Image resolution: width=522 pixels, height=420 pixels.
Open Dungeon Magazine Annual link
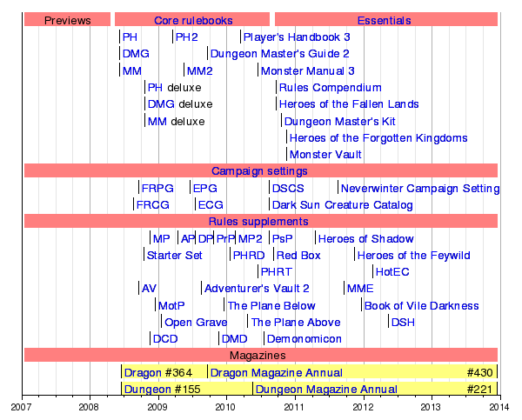(326, 389)
